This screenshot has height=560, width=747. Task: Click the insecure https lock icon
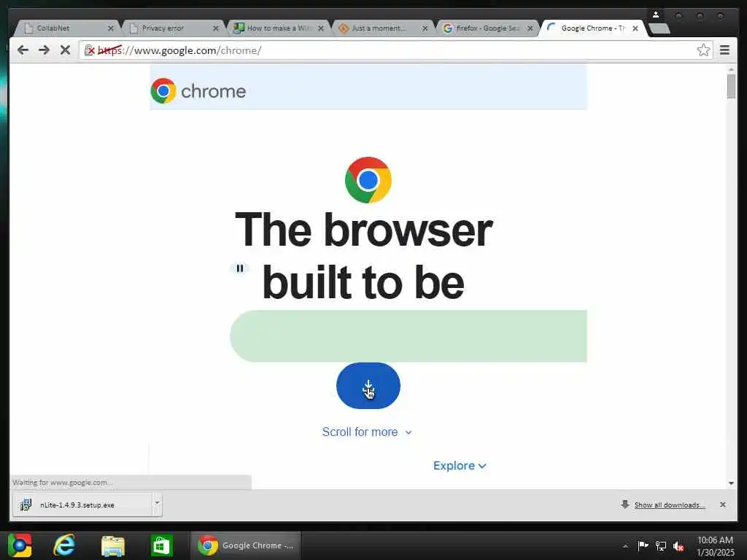(x=89, y=50)
